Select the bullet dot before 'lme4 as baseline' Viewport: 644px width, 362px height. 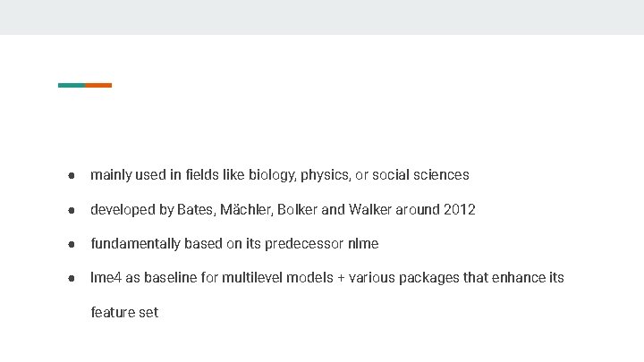point(72,279)
